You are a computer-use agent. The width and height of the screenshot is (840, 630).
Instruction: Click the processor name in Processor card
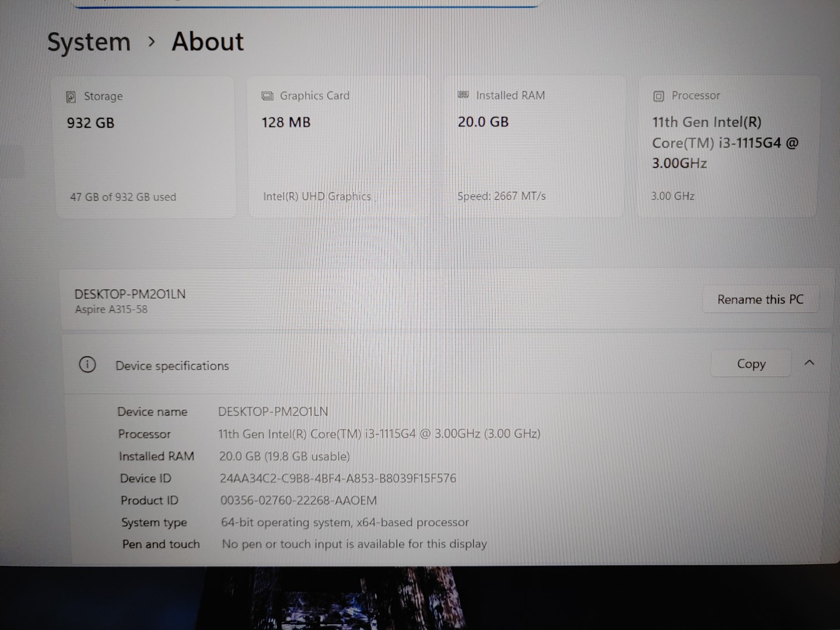click(724, 143)
